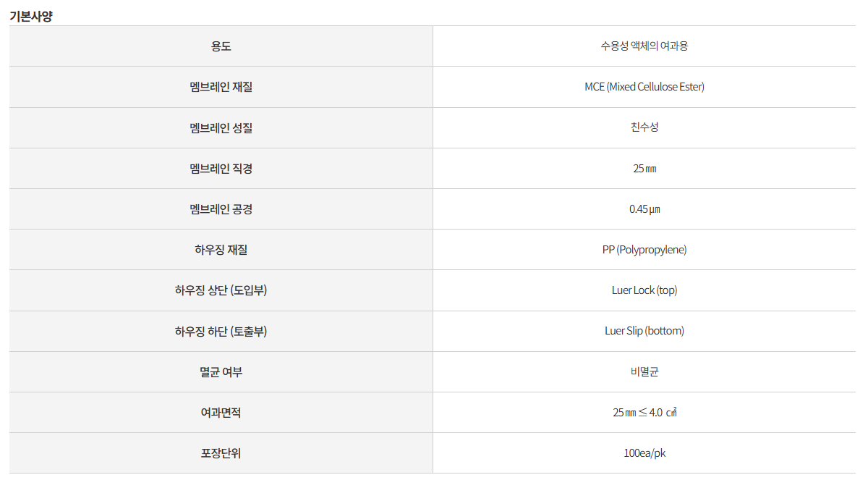Select the Luer Lock (top) value
Viewport: 868px width, 488px height.
pyautogui.click(x=644, y=290)
